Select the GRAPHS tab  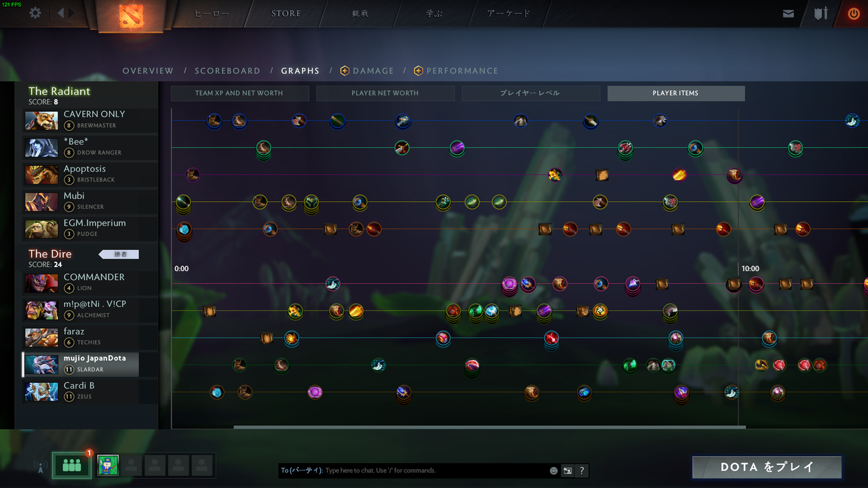[x=300, y=70]
